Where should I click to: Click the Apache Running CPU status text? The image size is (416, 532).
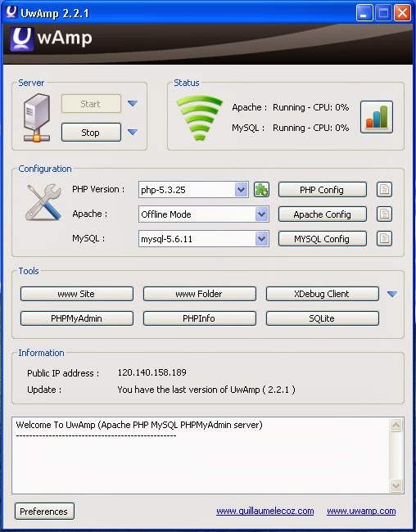(310, 107)
